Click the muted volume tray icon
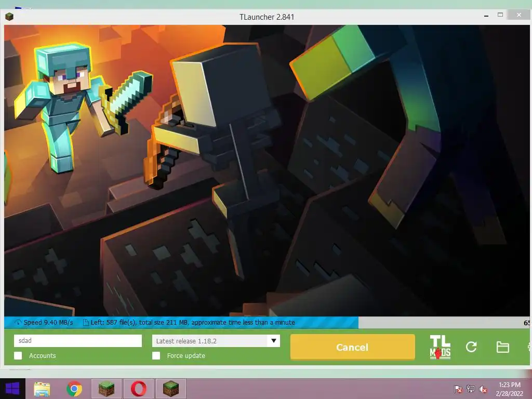This screenshot has height=399, width=532. (483, 389)
